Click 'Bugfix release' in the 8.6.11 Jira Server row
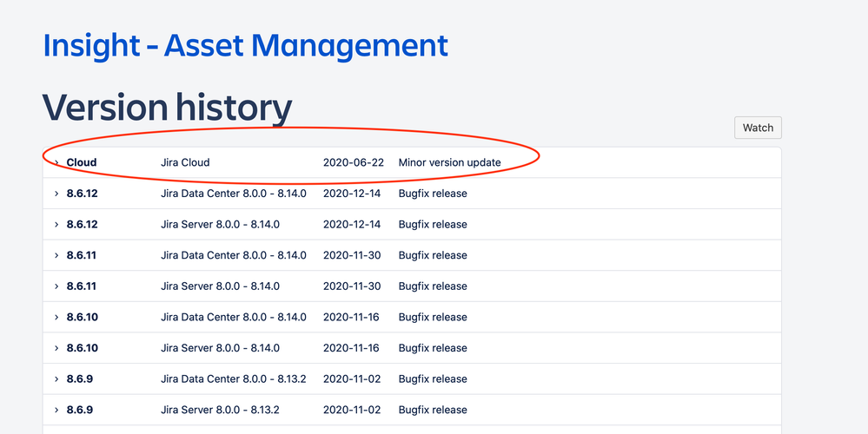This screenshot has width=868, height=434. point(433,286)
